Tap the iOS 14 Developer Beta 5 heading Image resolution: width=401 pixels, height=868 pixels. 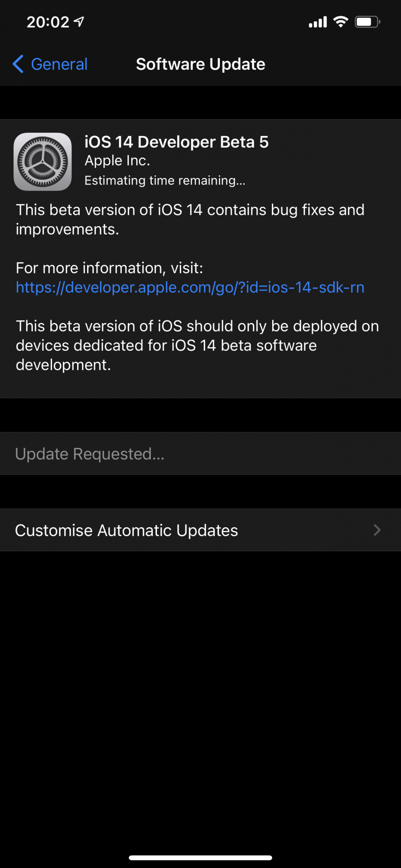(x=176, y=142)
